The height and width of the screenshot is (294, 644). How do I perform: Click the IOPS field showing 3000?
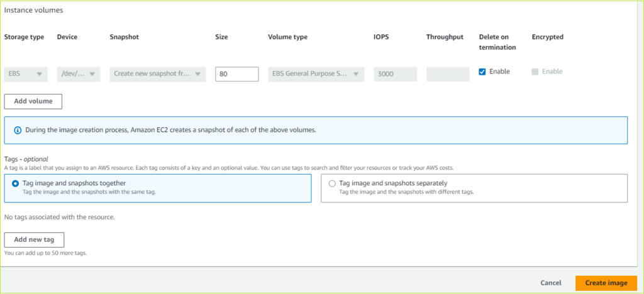(395, 74)
